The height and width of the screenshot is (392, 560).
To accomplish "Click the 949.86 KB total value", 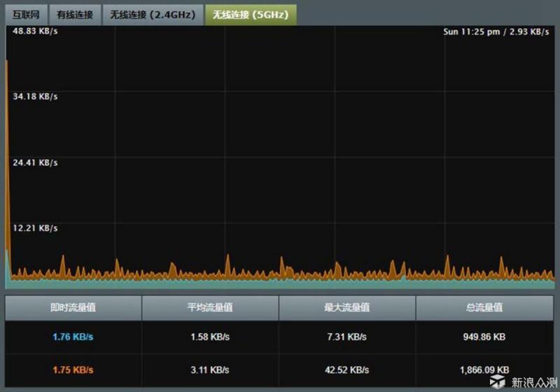I will click(484, 337).
